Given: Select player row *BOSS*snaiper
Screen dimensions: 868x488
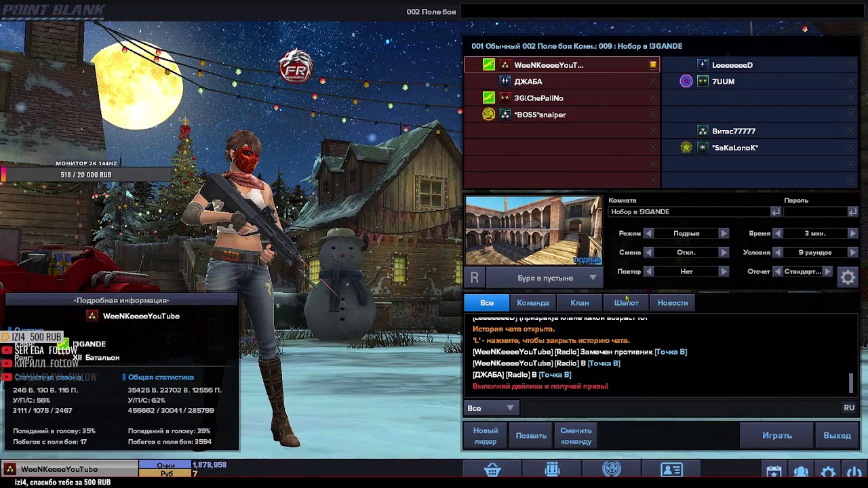Looking at the screenshot, I should (x=562, y=115).
